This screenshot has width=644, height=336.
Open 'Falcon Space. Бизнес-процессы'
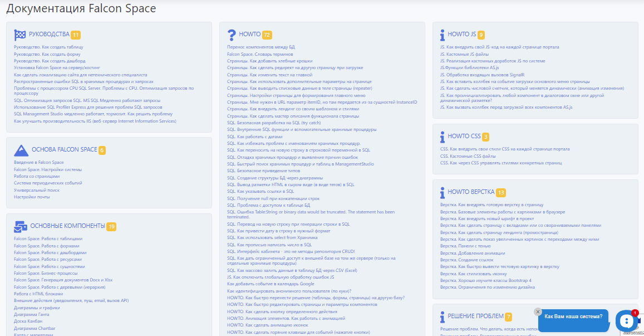point(46,274)
